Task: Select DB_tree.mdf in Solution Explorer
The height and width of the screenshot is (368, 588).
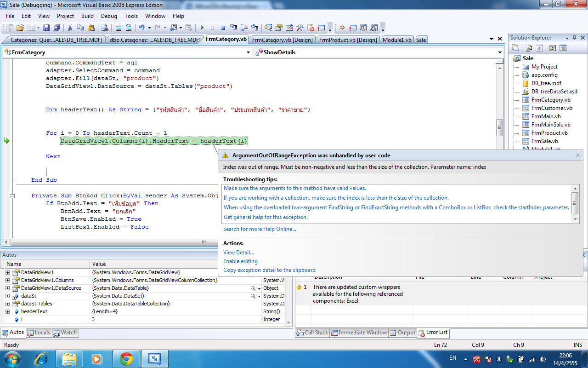Action: pos(546,83)
